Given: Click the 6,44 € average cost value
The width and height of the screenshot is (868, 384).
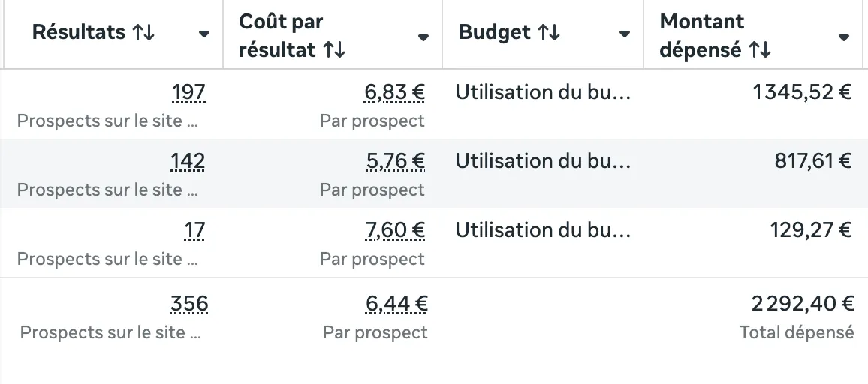Looking at the screenshot, I should (396, 304).
